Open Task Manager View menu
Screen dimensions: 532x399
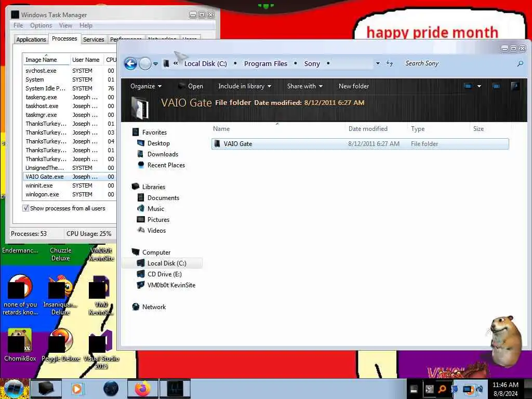click(x=65, y=25)
